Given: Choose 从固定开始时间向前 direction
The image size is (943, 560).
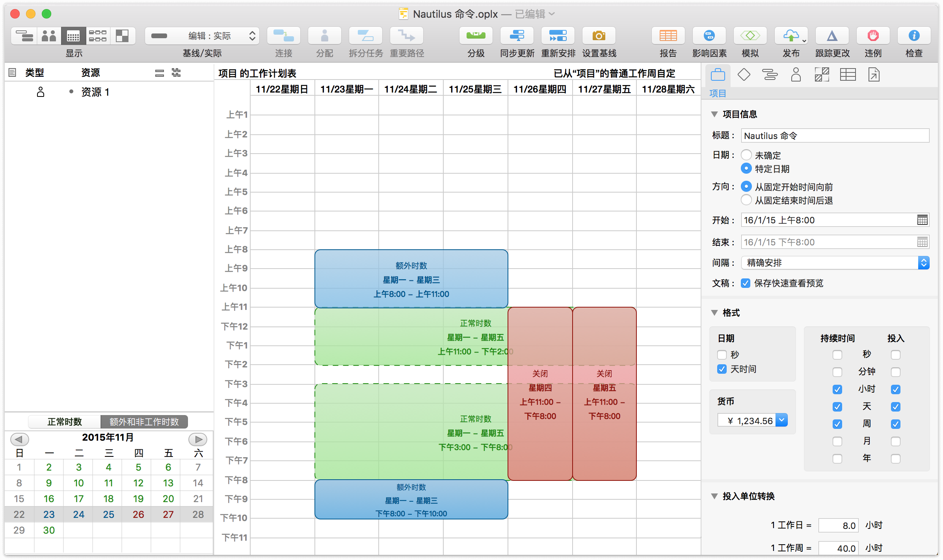Looking at the screenshot, I should click(x=746, y=186).
